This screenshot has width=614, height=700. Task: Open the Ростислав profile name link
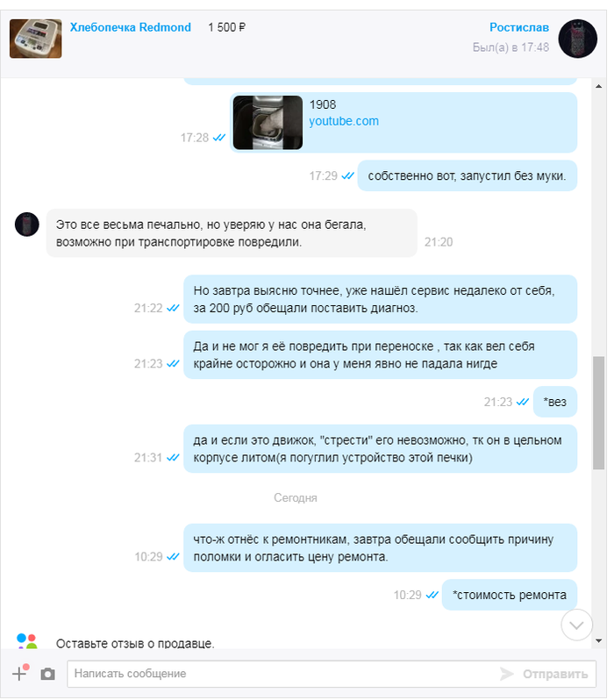(519, 27)
